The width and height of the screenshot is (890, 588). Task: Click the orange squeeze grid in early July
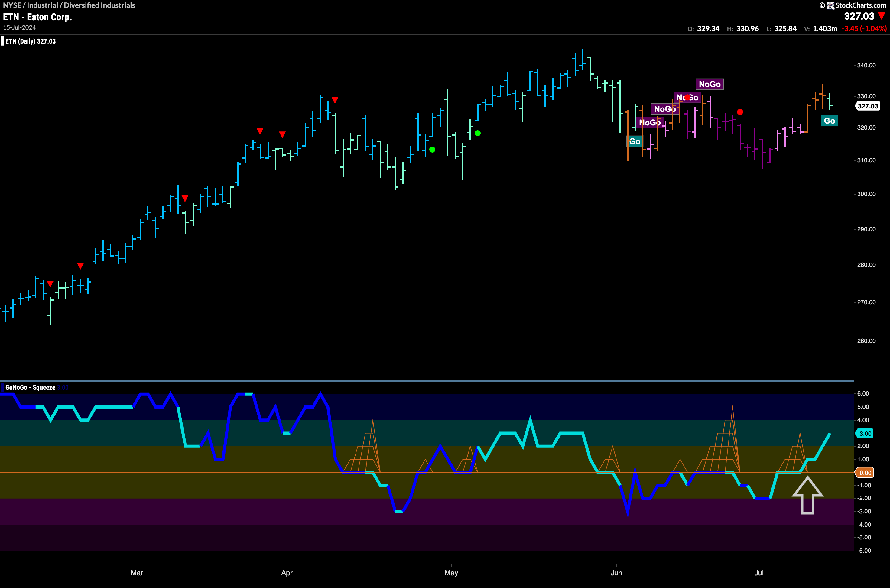click(x=792, y=452)
